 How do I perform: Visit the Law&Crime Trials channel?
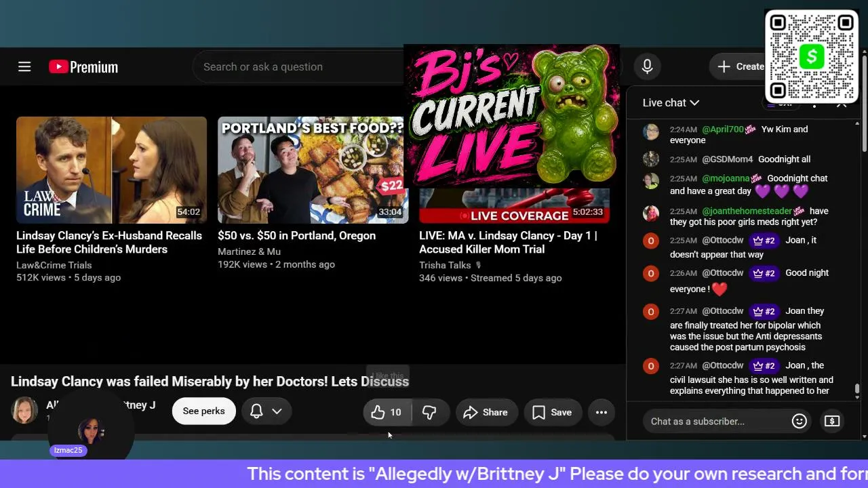[x=54, y=265]
